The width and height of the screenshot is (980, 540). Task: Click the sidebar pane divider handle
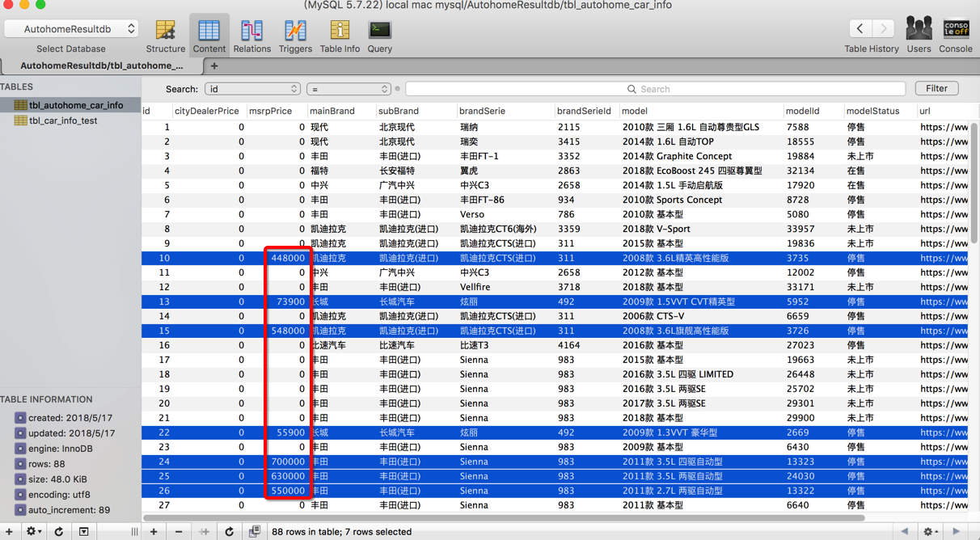coord(134,531)
